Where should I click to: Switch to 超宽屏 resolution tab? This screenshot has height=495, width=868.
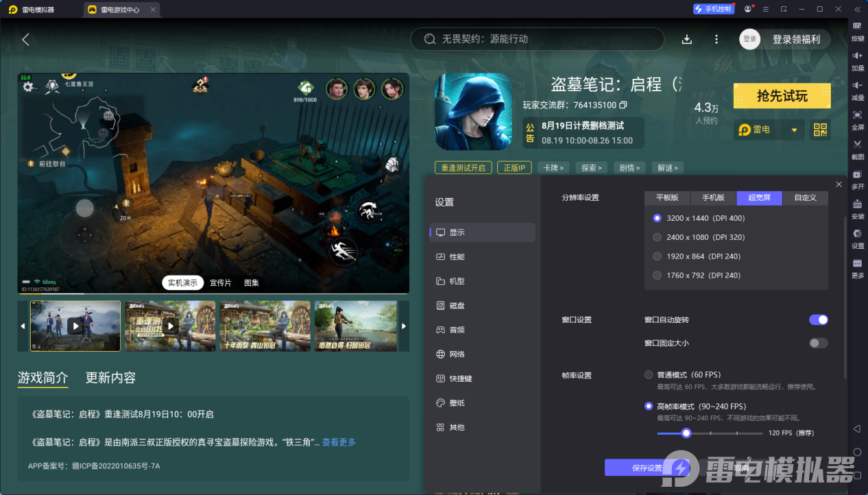coord(759,197)
